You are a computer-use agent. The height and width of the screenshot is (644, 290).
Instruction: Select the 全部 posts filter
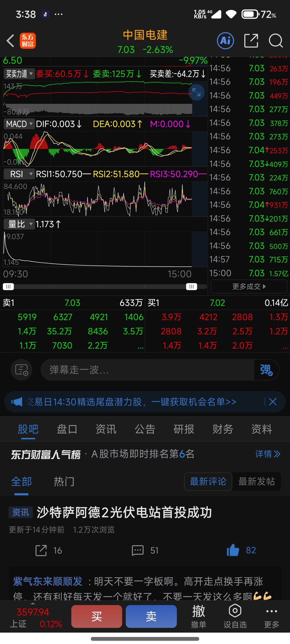click(x=21, y=482)
